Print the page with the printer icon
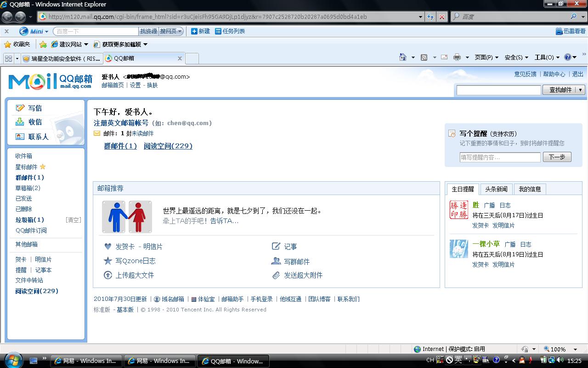Viewport: 588px width, 368px height. (457, 57)
